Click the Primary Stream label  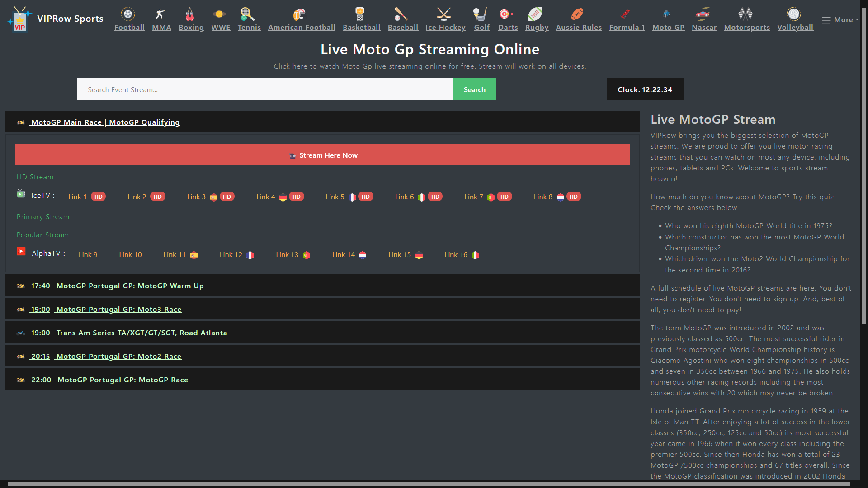click(43, 217)
